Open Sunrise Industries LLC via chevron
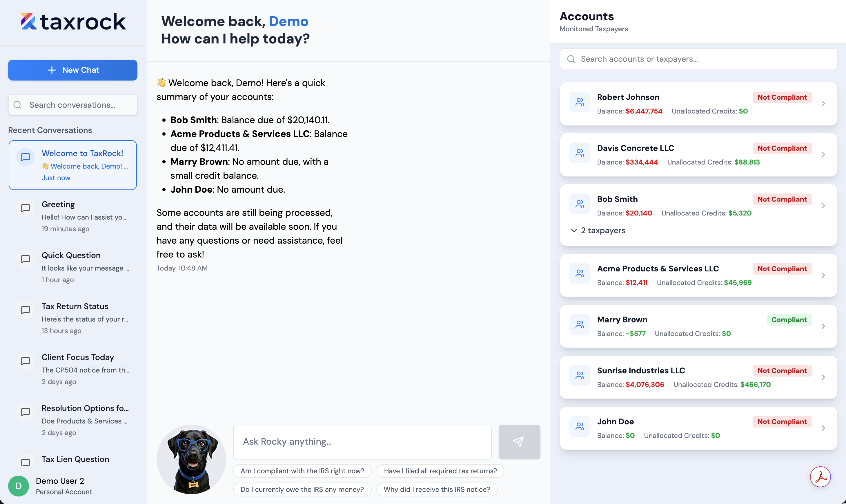Viewport: 846px width, 504px height. (x=823, y=377)
